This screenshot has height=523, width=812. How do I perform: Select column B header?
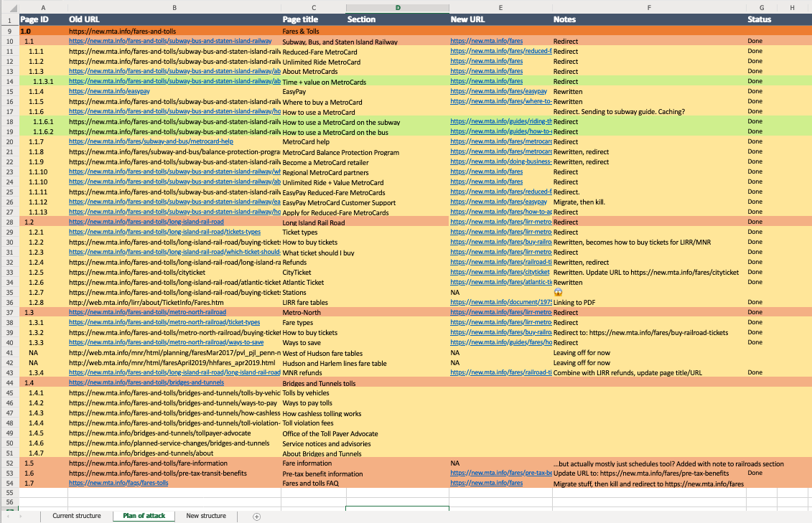click(x=174, y=8)
